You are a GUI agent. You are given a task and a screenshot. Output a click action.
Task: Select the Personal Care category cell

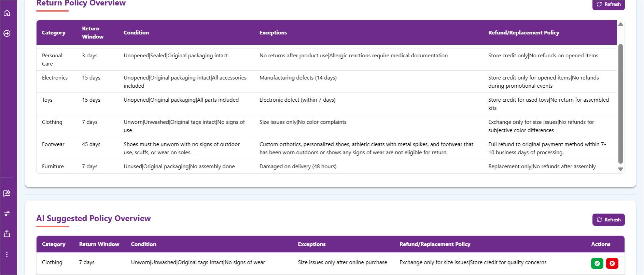click(x=52, y=59)
